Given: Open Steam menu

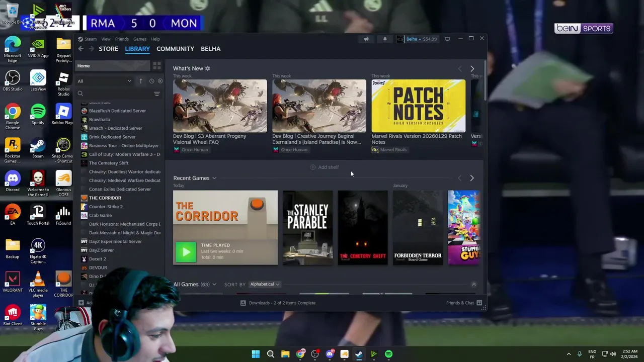Looking at the screenshot, I should click(x=91, y=39).
